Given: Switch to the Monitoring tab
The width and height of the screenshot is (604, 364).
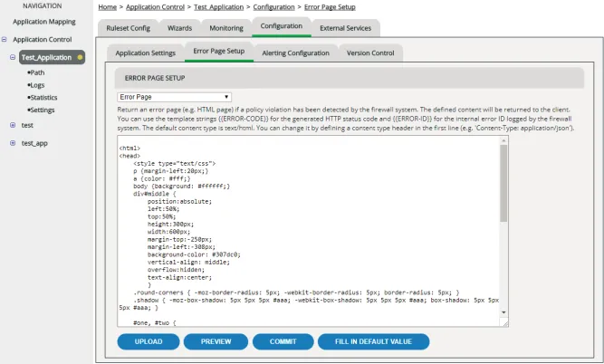Looking at the screenshot, I should [x=226, y=28].
